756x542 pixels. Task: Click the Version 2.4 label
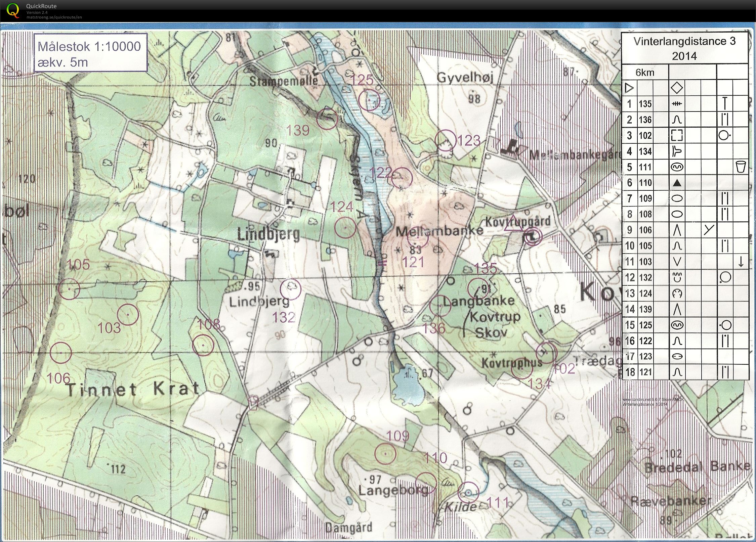[37, 13]
